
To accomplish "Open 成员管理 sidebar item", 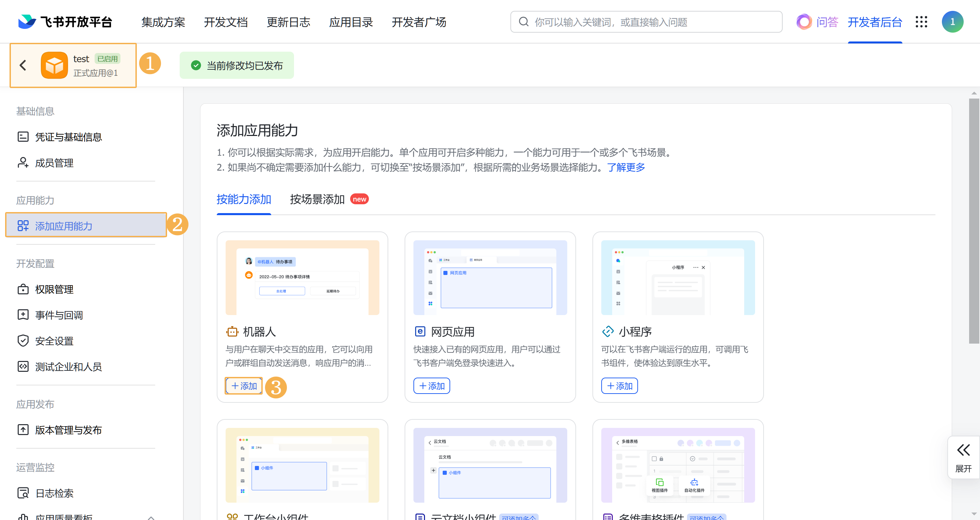I will click(54, 163).
